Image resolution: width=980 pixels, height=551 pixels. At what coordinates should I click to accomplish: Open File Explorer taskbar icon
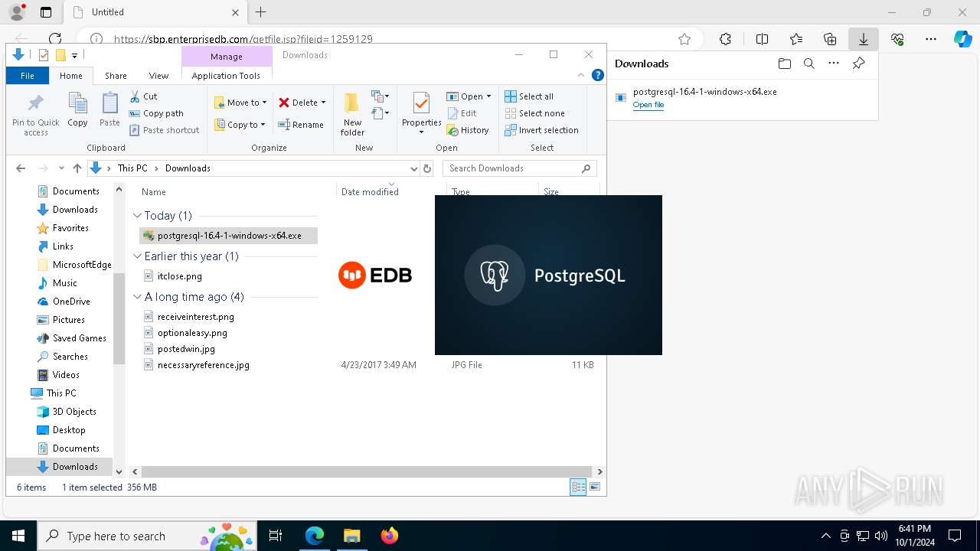coord(351,536)
